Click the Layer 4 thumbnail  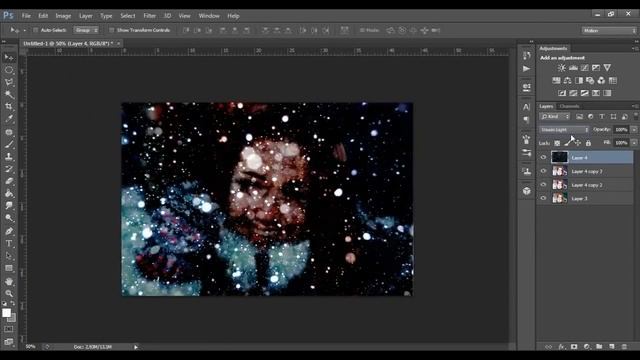[x=559, y=157]
